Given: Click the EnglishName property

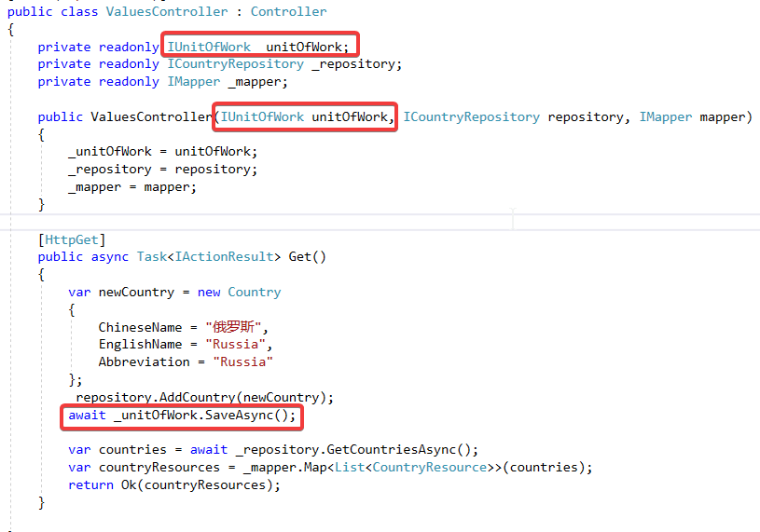Looking at the screenshot, I should (x=140, y=345).
